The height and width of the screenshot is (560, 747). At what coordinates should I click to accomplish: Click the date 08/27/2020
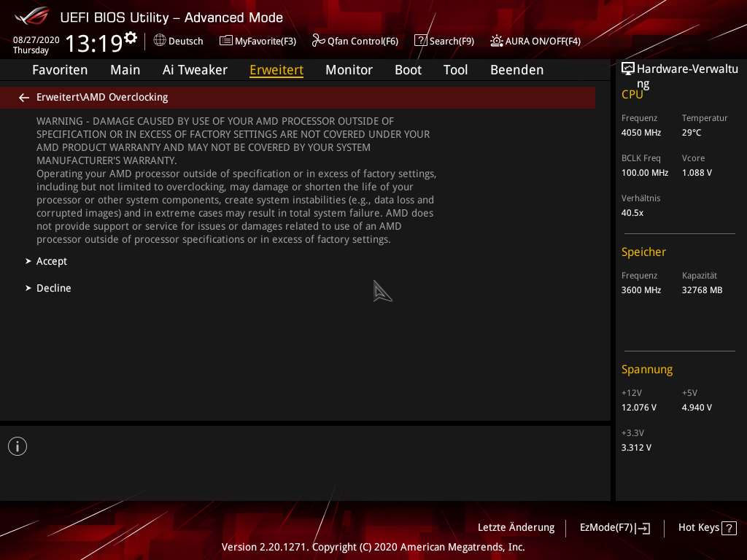[36, 40]
